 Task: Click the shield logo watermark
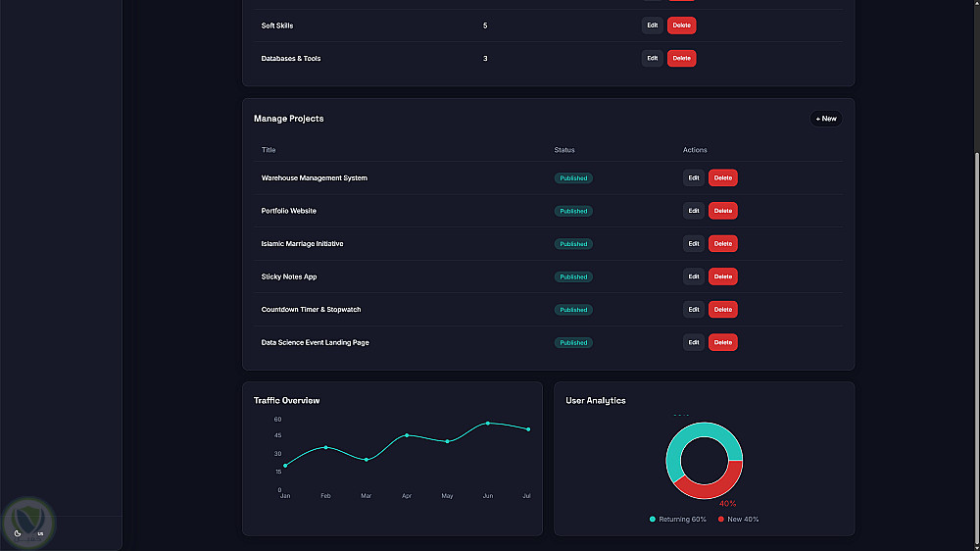click(x=28, y=523)
